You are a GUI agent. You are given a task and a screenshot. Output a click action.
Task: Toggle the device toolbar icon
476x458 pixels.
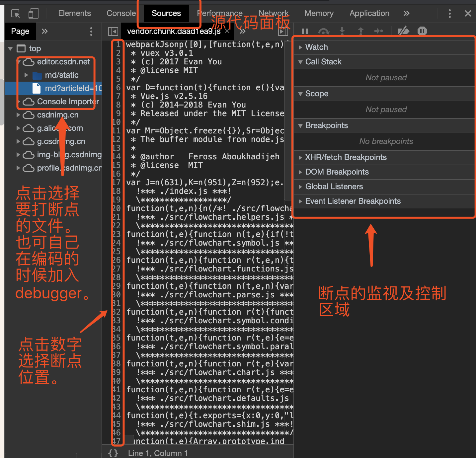tap(33, 14)
